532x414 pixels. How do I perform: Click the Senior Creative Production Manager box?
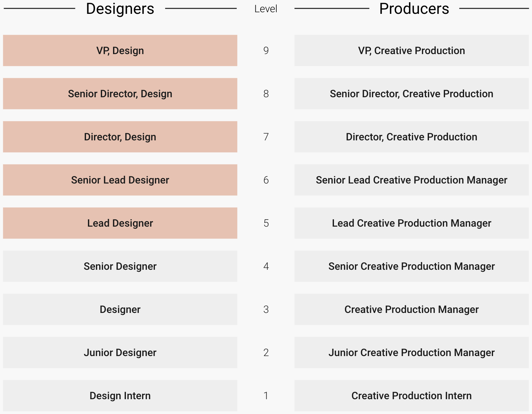[412, 266]
